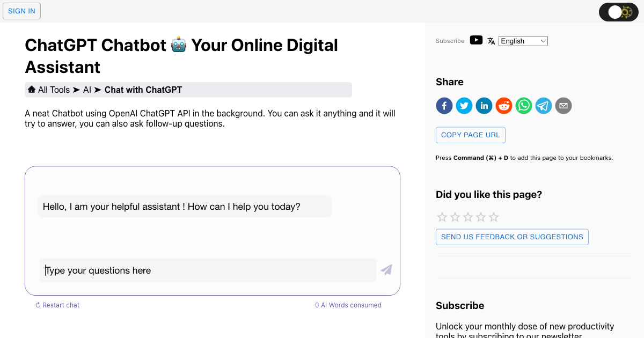644x338 pixels.
Task: Click the COPY PAGE URL button
Action: 470,135
